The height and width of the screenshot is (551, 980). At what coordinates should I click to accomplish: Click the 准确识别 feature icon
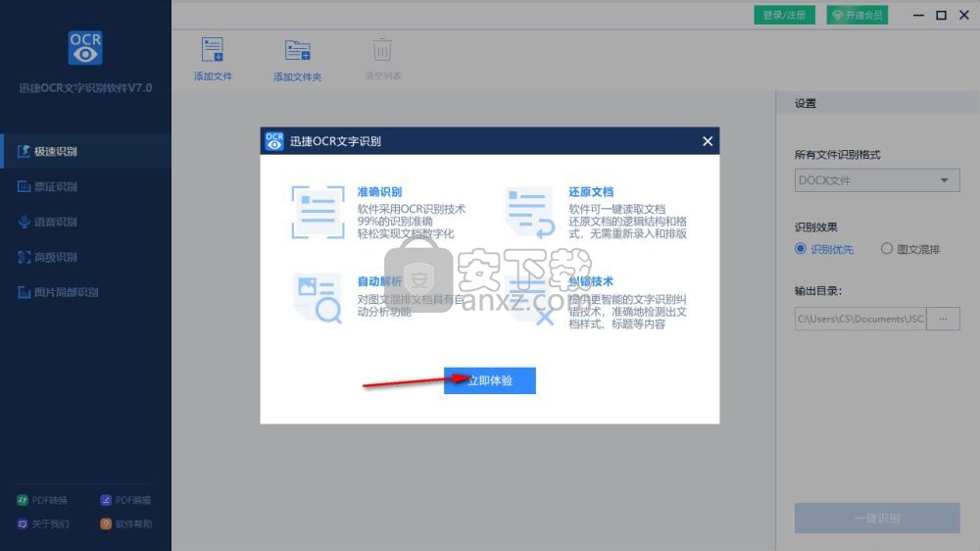point(318,212)
